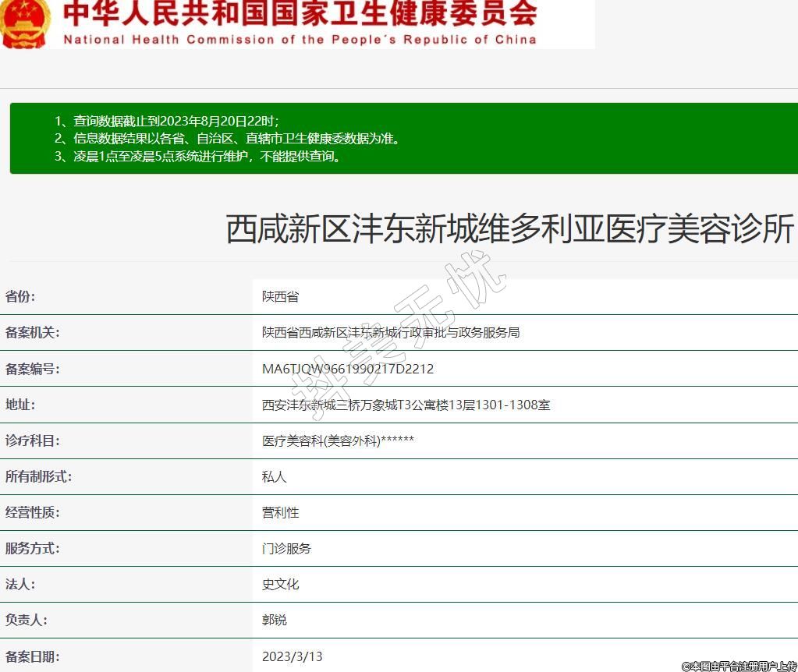Click the second notice about provincial data
Image resolution: width=798 pixels, height=672 pixels.
227,138
